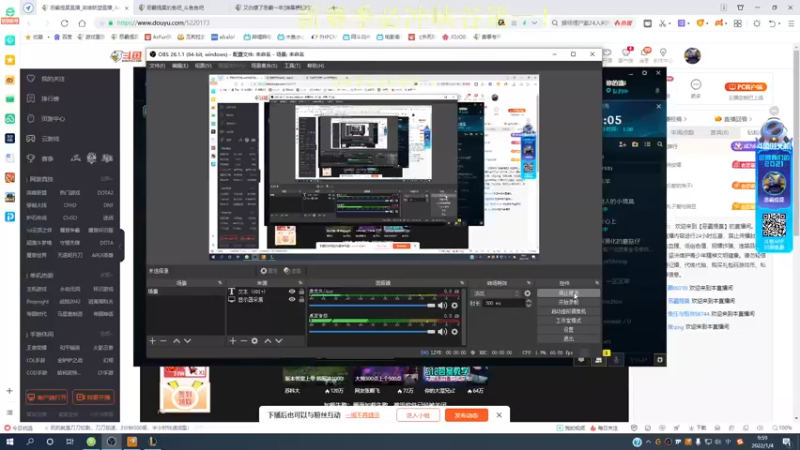
Task: Click 启动虚拟摄像机 button in OBS
Action: (568, 311)
